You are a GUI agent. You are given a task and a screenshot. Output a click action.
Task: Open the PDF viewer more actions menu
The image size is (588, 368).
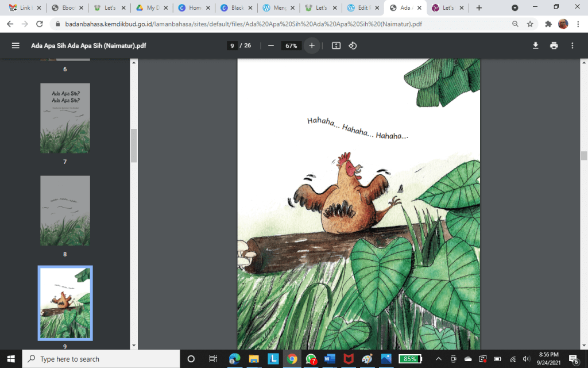pyautogui.click(x=572, y=45)
